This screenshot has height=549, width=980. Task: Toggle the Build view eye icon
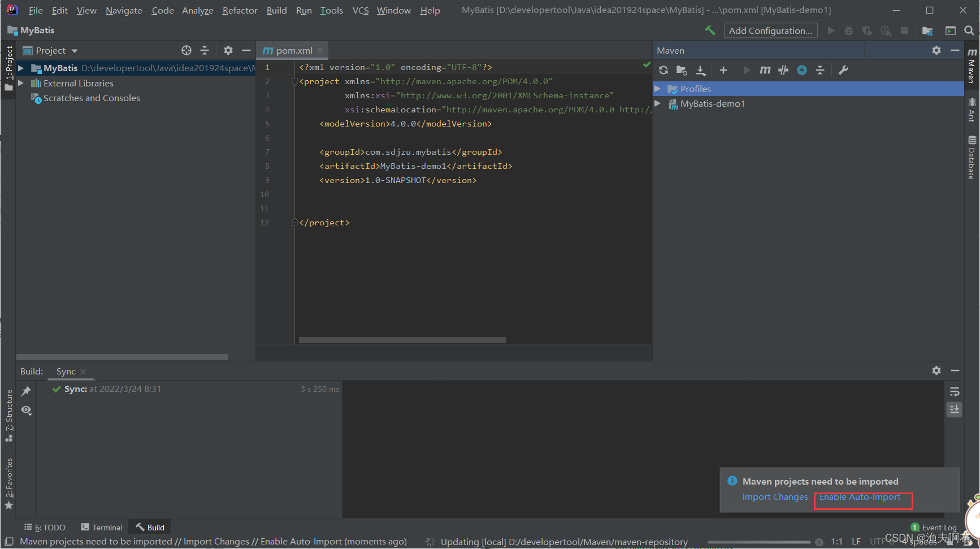26,410
